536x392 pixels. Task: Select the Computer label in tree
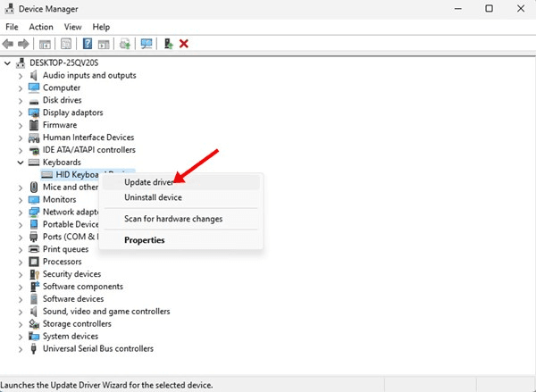pyautogui.click(x=62, y=88)
